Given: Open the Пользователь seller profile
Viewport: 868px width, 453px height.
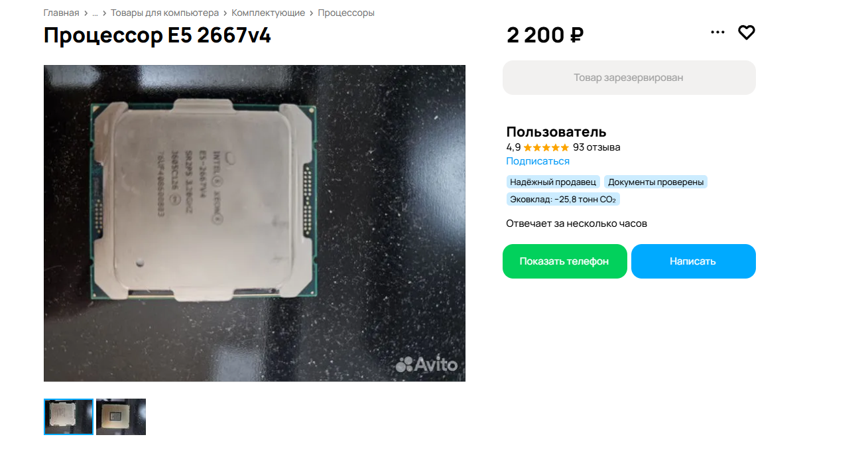Looking at the screenshot, I should (x=556, y=131).
